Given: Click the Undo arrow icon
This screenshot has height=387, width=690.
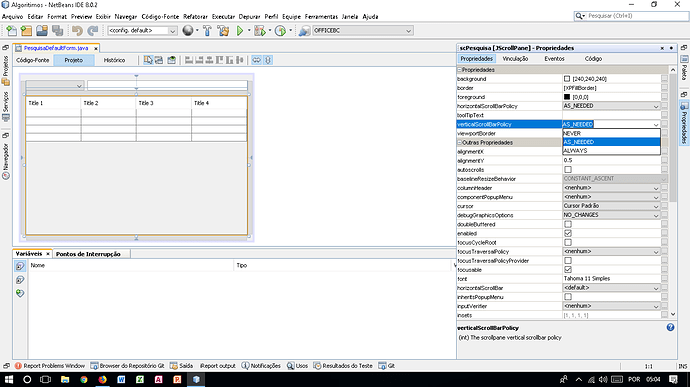Looking at the screenshot, I should [77, 30].
